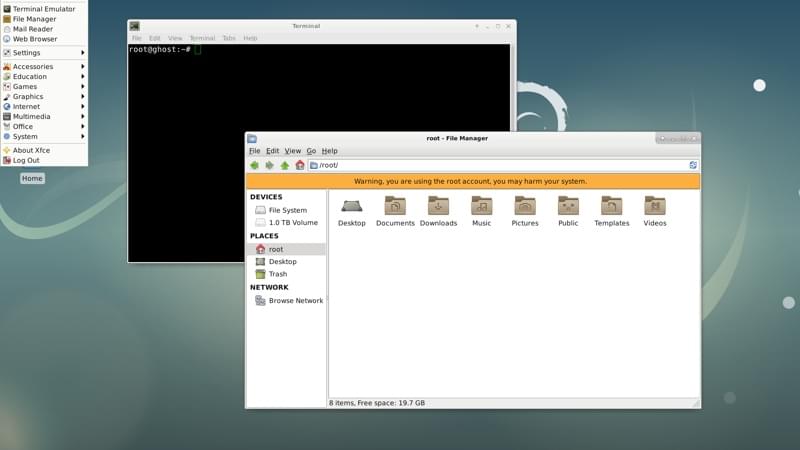Select the Public folder icon
Screen dimensions: 800x450
[x=568, y=212]
